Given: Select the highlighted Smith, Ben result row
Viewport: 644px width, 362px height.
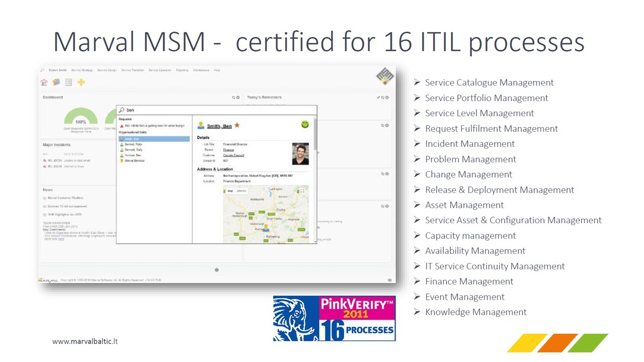Looking at the screenshot, I should point(154,139).
